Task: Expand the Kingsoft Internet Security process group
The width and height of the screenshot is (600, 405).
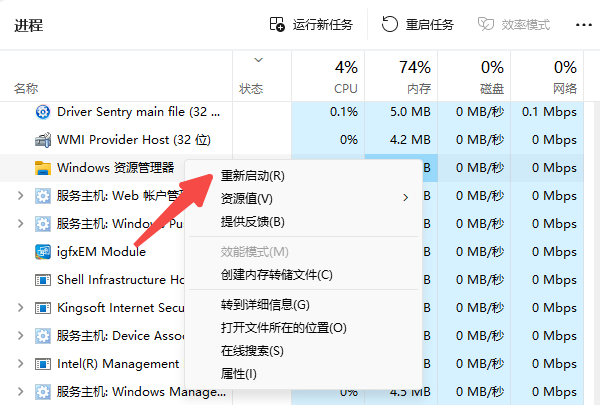Action: click(21, 308)
